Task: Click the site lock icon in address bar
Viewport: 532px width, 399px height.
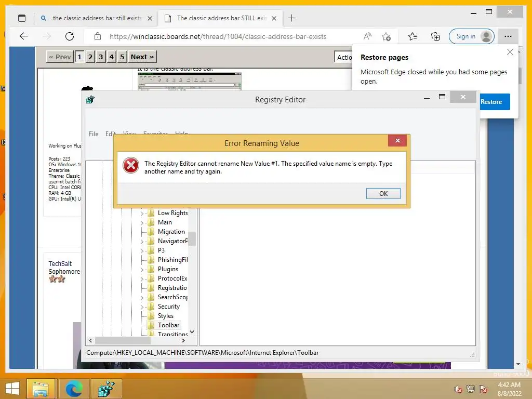Action: (98, 36)
